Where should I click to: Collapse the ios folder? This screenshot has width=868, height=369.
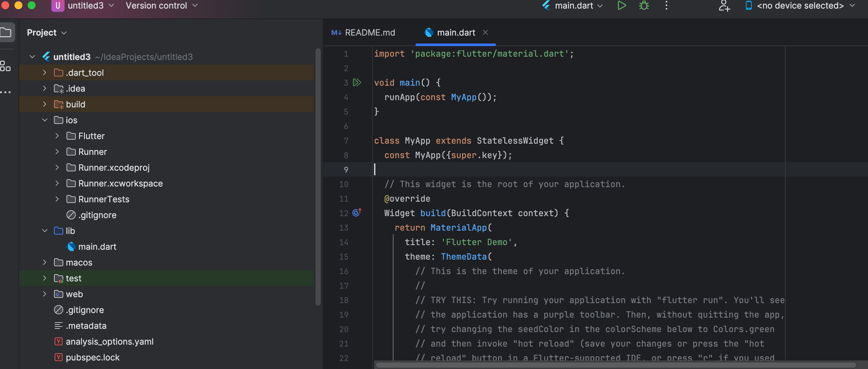(45, 120)
